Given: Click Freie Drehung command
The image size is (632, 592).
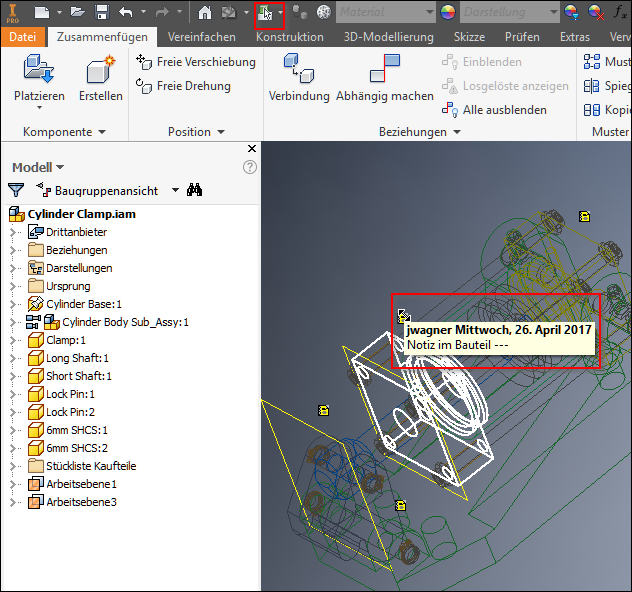Looking at the screenshot, I should pos(183,86).
